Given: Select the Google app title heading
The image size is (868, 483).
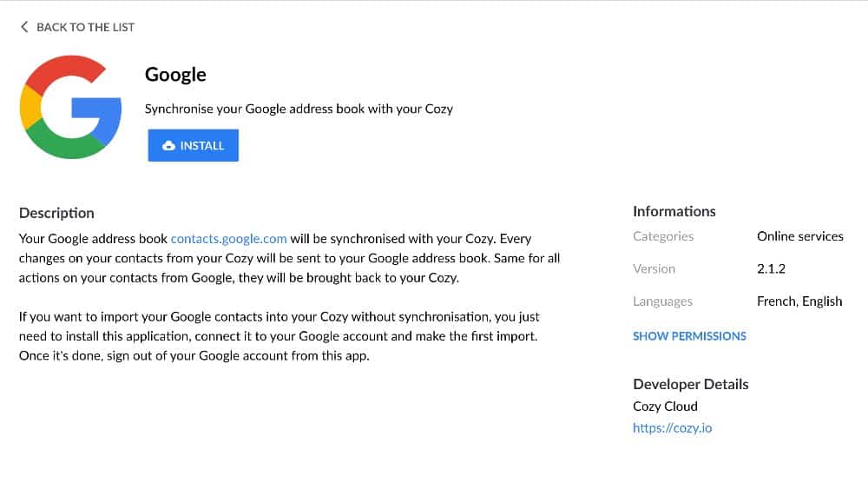Looking at the screenshot, I should (x=175, y=75).
